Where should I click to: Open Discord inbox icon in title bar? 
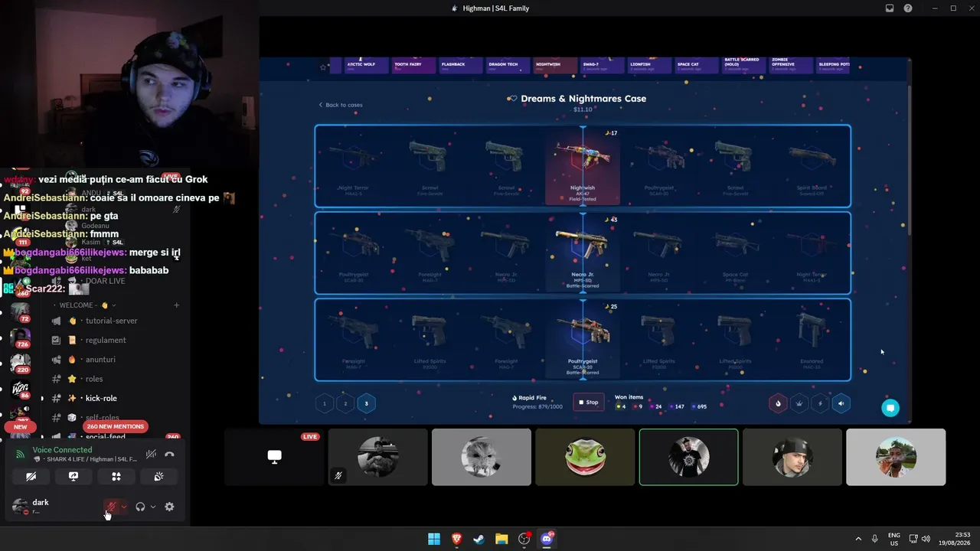pos(890,8)
